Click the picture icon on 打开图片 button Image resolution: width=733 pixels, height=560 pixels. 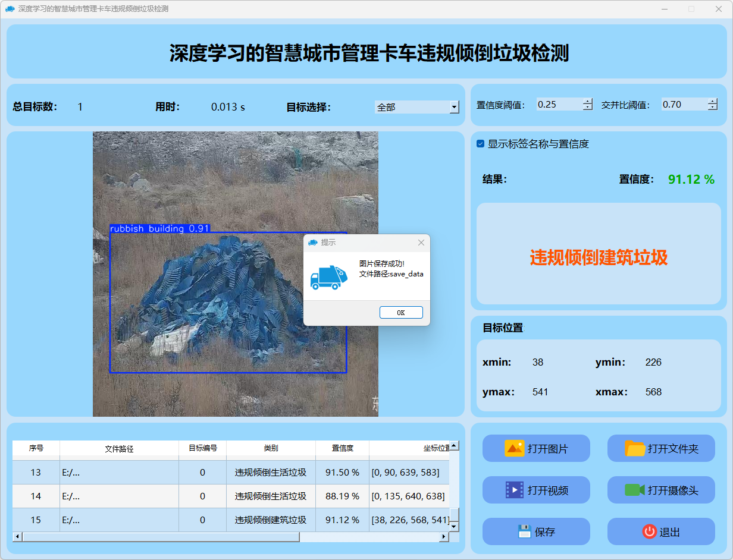coord(514,448)
